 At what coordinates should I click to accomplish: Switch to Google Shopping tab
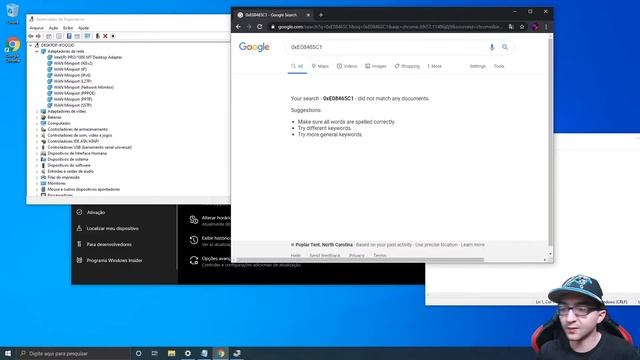tap(407, 66)
